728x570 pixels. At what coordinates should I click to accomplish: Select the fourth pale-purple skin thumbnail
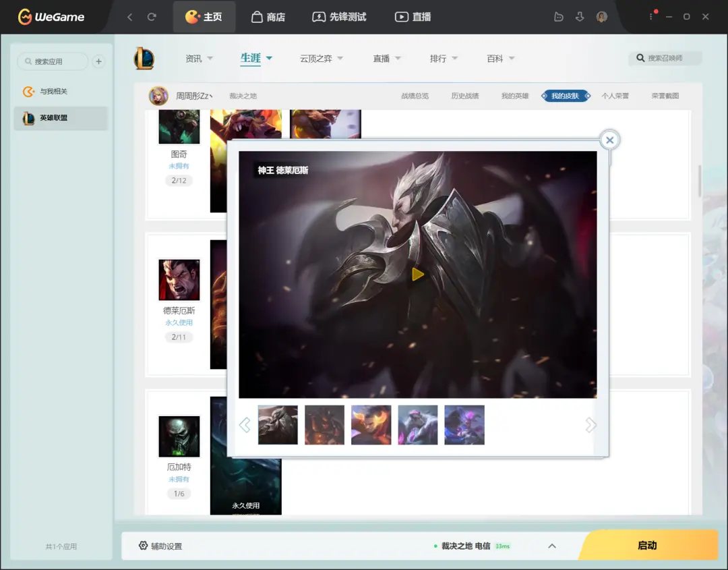pos(418,424)
